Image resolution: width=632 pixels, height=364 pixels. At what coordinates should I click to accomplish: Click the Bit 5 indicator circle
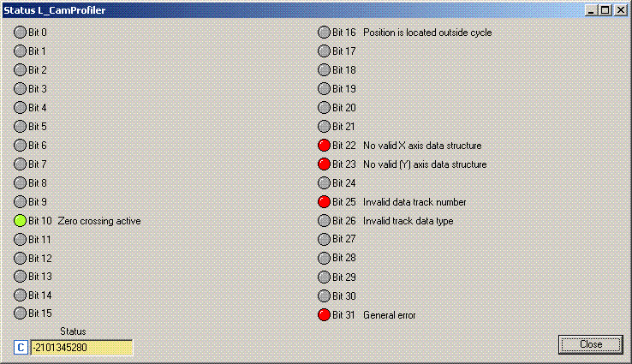21,127
